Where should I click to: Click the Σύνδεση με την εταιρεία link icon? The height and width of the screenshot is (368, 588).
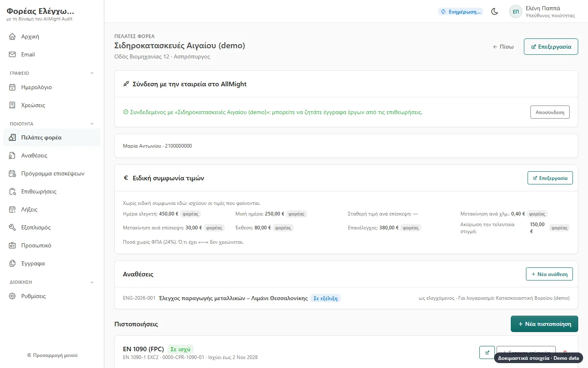click(126, 84)
